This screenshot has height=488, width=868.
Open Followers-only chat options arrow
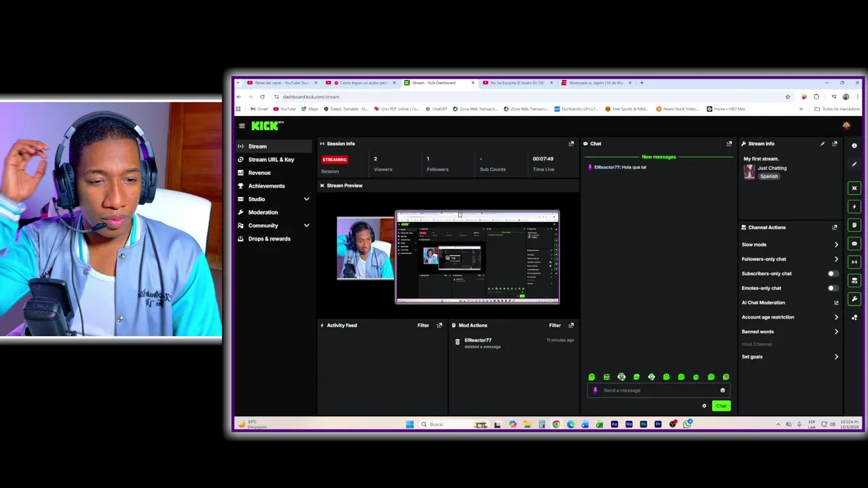836,259
